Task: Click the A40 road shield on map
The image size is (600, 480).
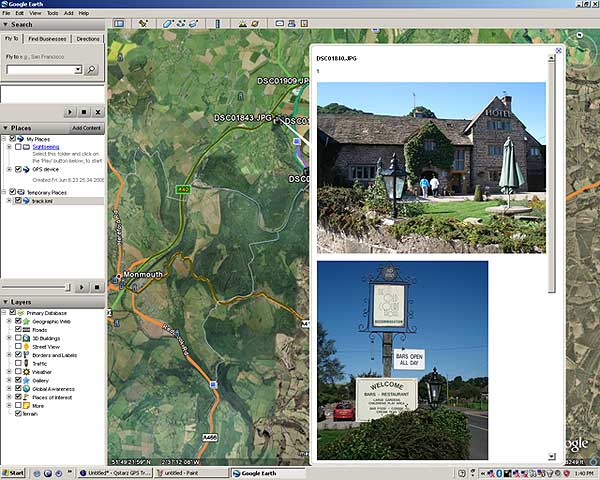Action: 183,189
